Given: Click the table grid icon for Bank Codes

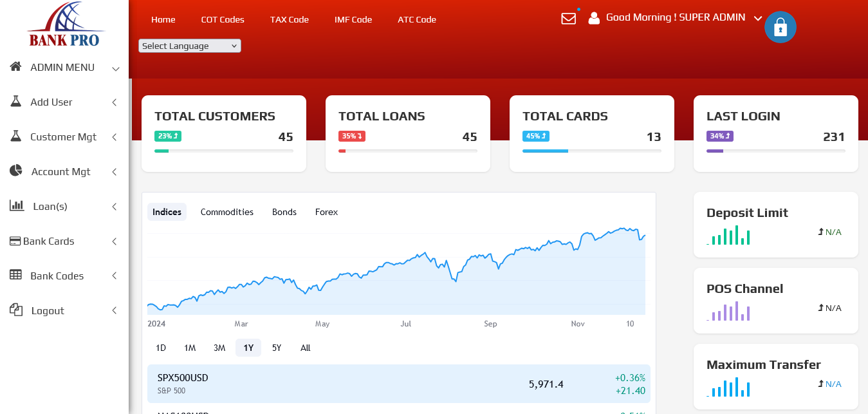Looking at the screenshot, I should coord(16,276).
